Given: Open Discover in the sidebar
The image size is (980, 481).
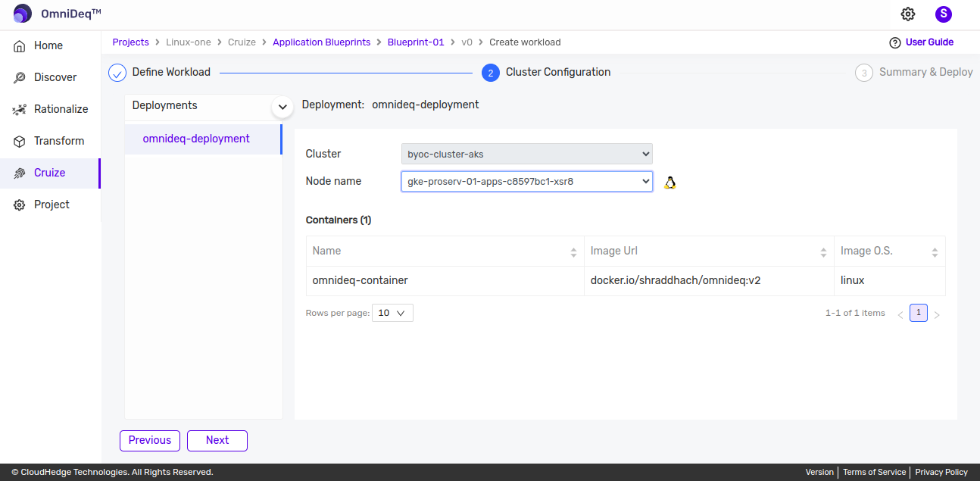Looking at the screenshot, I should click(50, 77).
